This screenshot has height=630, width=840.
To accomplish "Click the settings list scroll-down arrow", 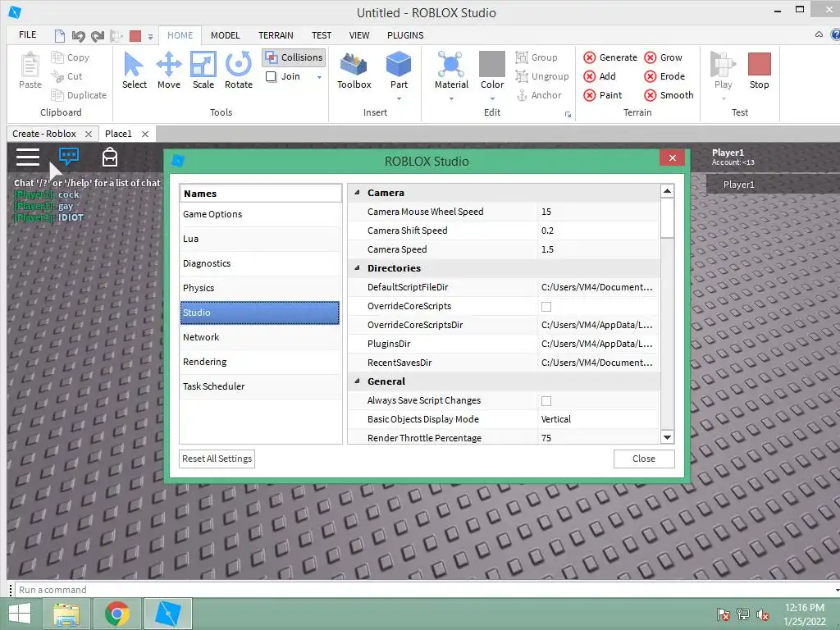I will coord(667,437).
